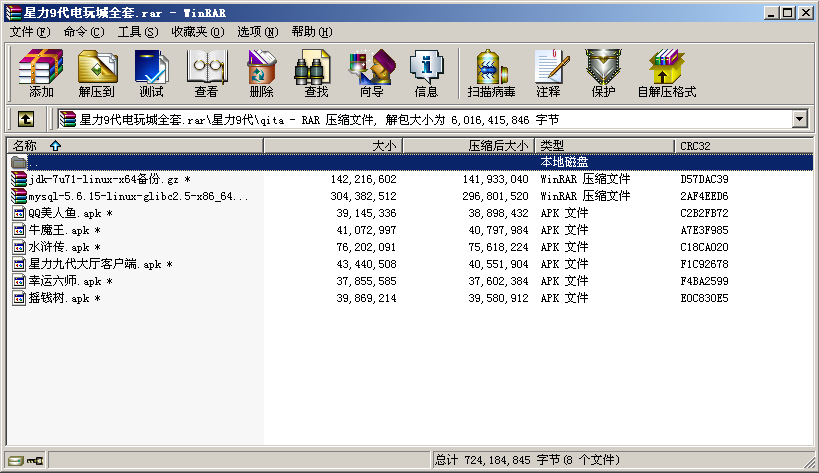
Task: Open the 查看 (View) toolbar tool
Action: [206, 73]
